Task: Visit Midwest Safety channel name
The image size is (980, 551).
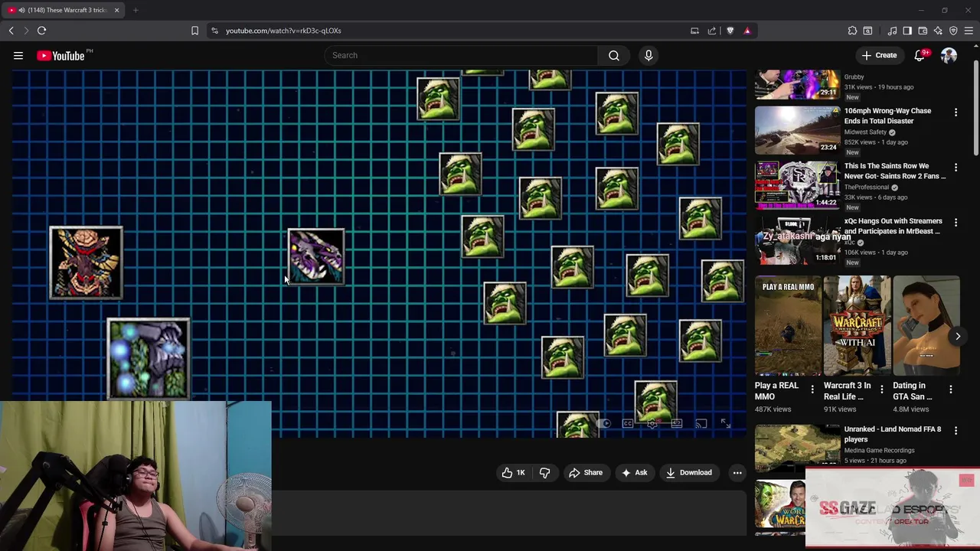Action: (865, 132)
